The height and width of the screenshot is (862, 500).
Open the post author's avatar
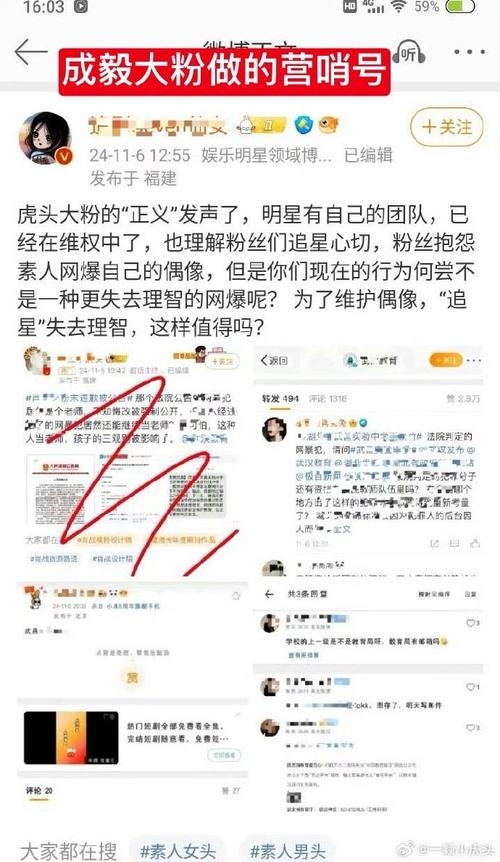click(x=46, y=139)
